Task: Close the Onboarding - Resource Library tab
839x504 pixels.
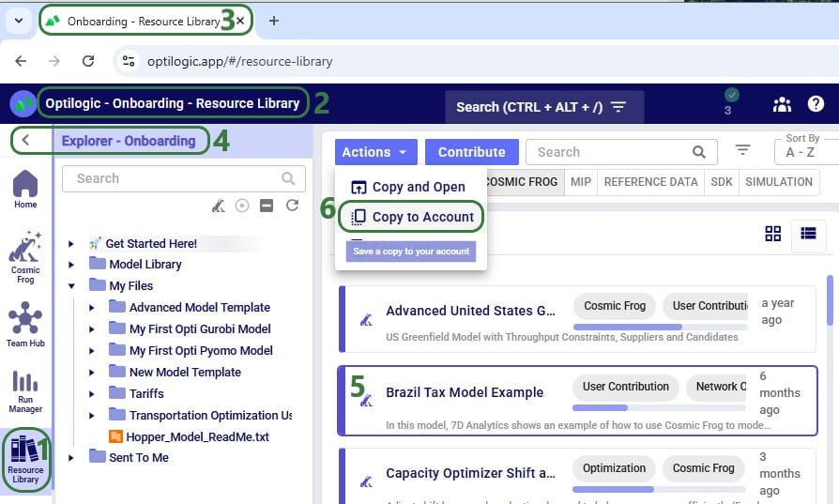Action: tap(240, 21)
